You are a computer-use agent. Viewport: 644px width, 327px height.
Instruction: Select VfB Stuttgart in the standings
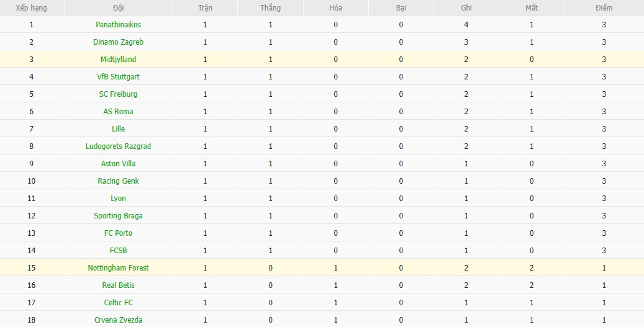[x=118, y=77]
